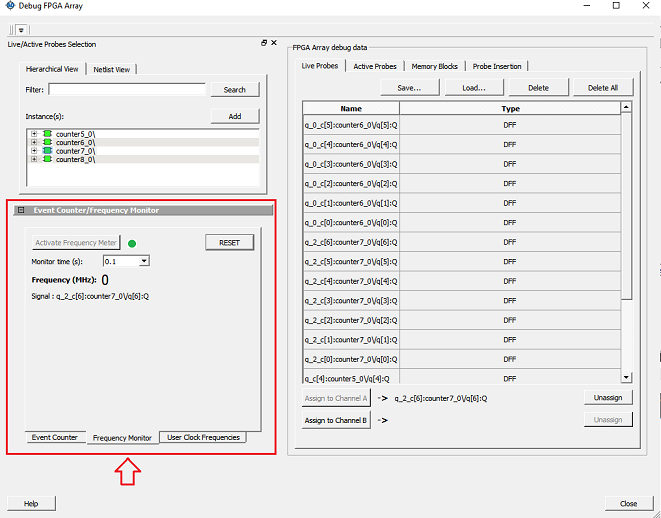661x518 pixels.
Task: Click the Delete All button
Action: [602, 88]
